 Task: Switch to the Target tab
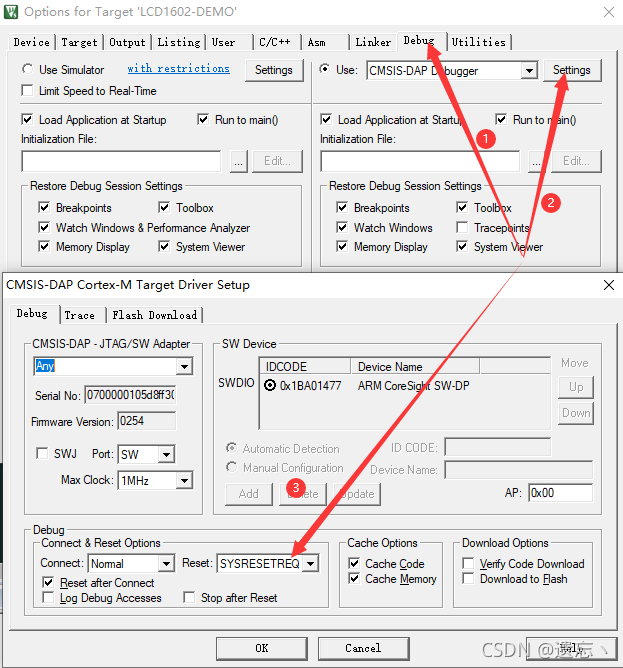click(x=79, y=42)
